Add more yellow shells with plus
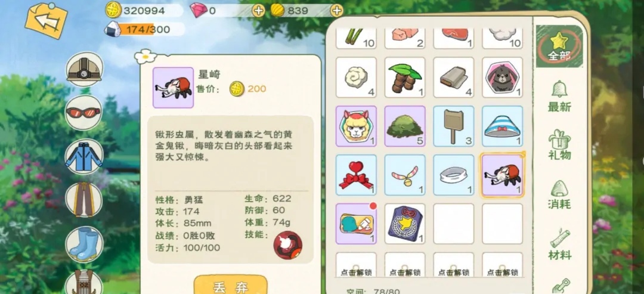Image resolution: width=644 pixels, height=294 pixels. tap(336, 11)
